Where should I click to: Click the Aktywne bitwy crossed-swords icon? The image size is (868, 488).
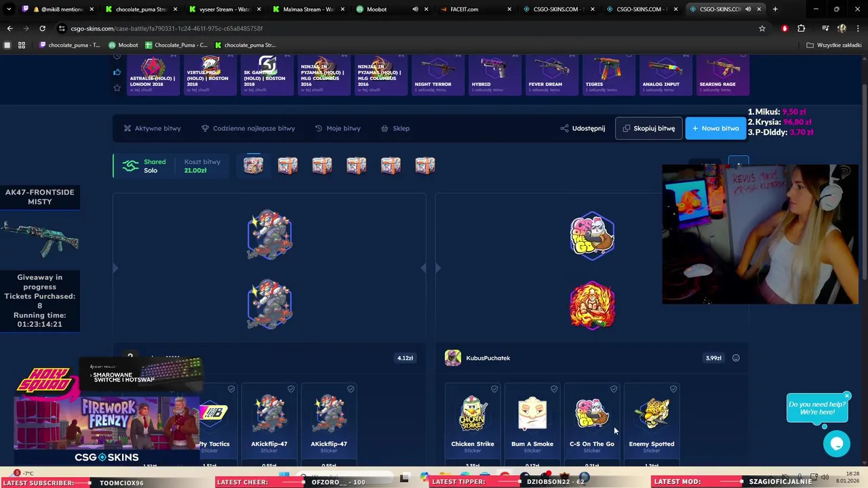127,128
